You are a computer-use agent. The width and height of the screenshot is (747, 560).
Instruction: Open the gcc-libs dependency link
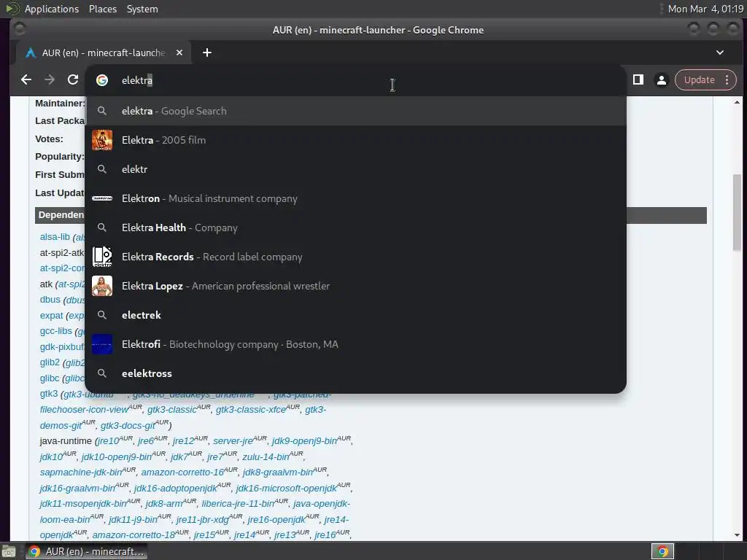point(55,331)
